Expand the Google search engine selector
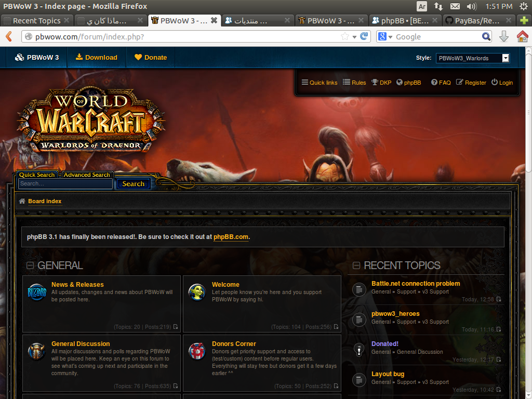Image resolution: width=532 pixels, height=399 pixels. (x=385, y=36)
